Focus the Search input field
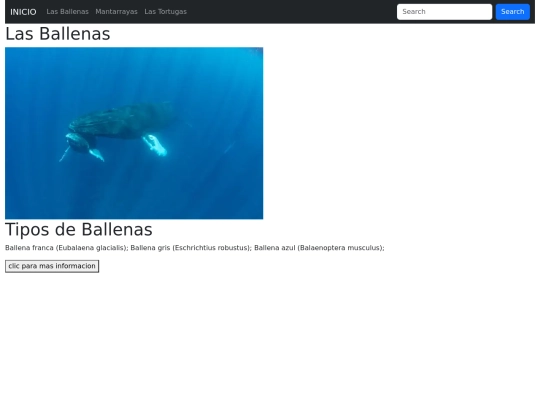 (444, 12)
